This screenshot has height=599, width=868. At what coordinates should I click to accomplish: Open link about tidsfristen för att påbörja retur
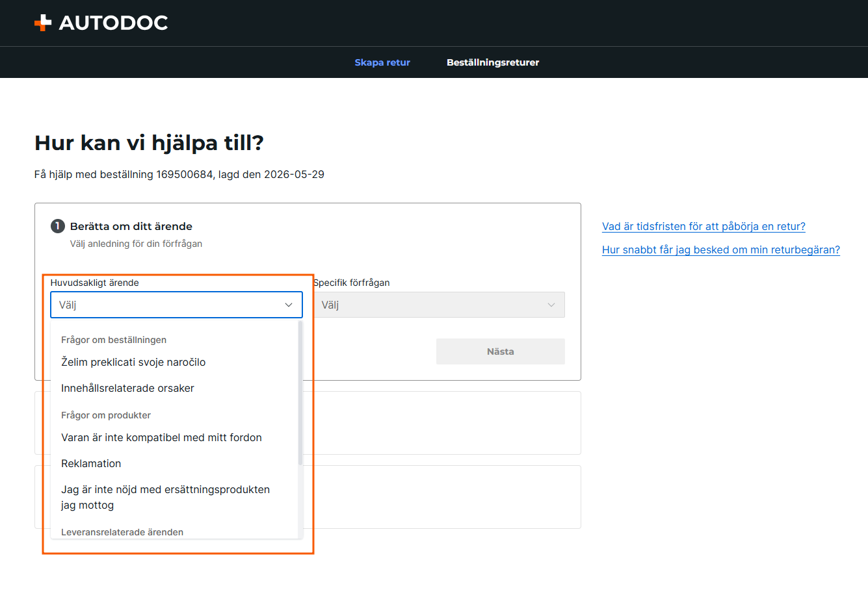704,226
